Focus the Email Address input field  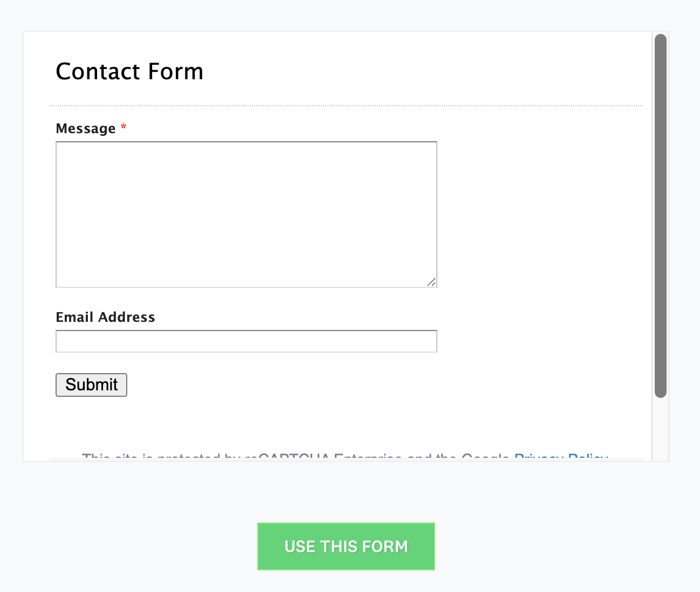click(246, 341)
